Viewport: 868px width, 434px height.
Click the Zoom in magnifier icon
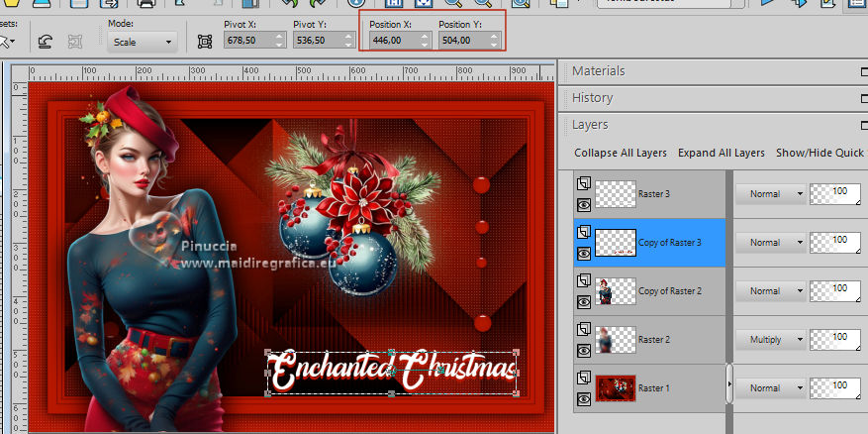click(483, 3)
